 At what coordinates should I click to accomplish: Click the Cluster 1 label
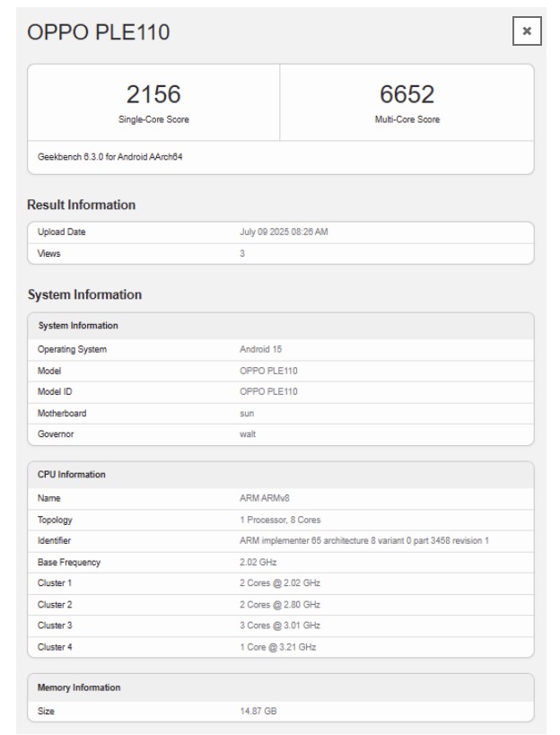click(55, 583)
